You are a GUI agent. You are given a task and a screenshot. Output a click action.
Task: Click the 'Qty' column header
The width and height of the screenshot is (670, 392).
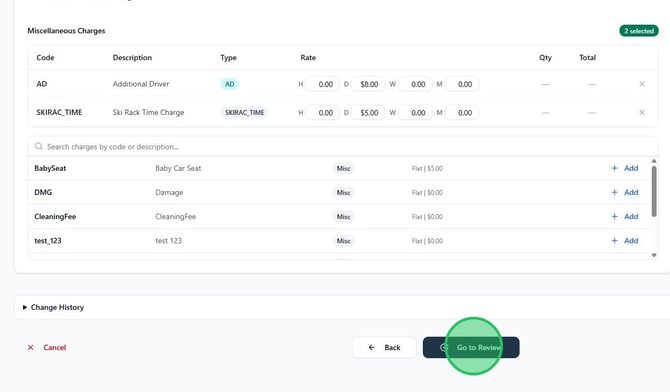pos(545,57)
